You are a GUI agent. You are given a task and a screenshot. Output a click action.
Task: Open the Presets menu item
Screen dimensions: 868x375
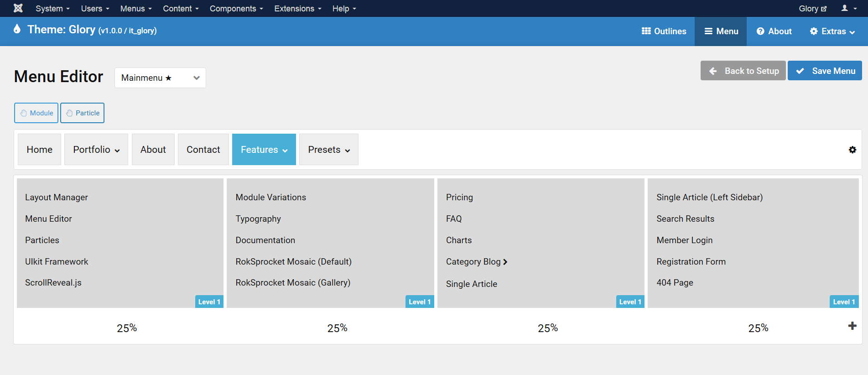click(328, 150)
